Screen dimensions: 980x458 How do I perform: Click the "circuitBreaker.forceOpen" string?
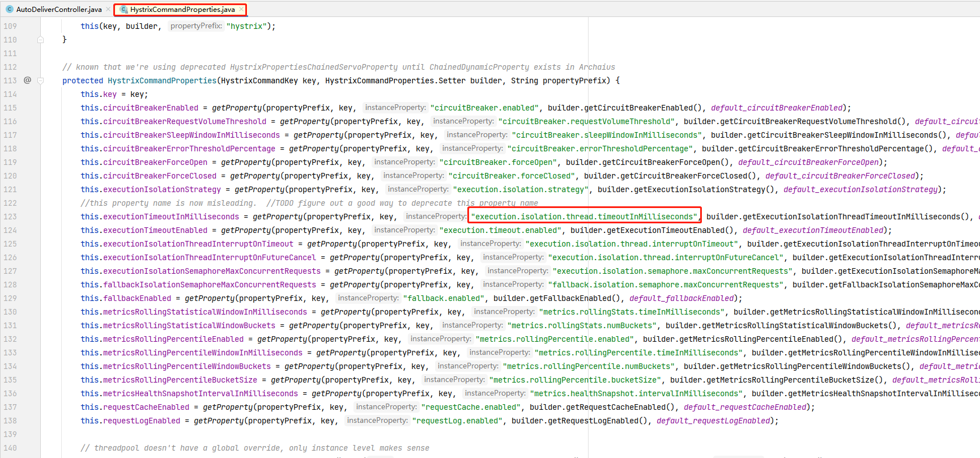point(498,162)
